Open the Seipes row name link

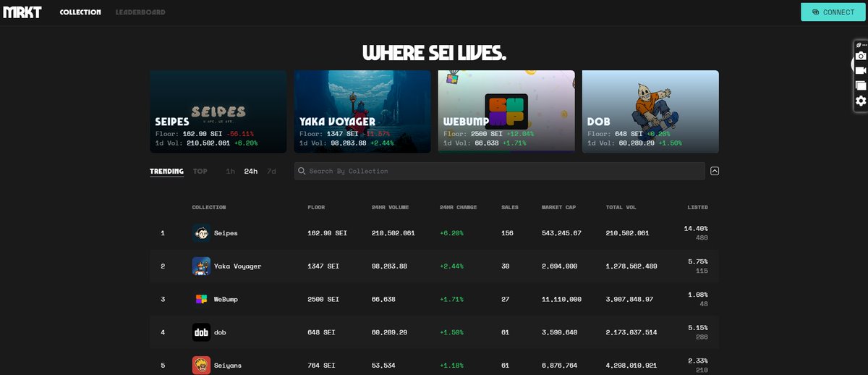tap(226, 233)
